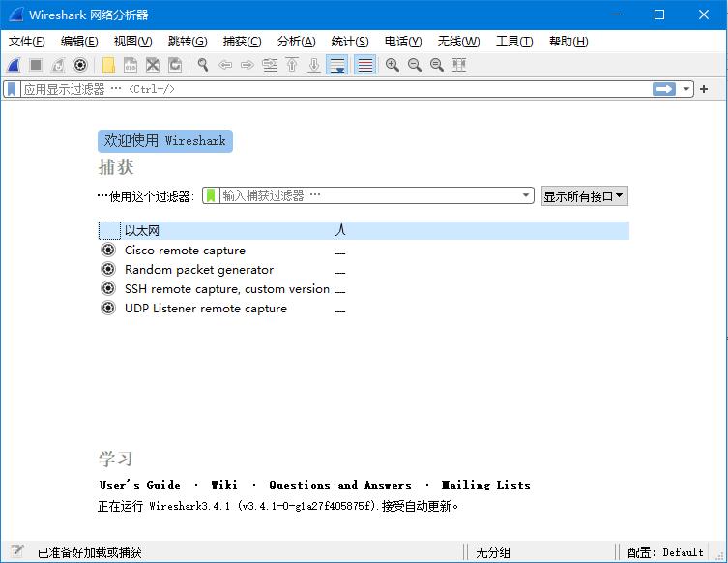Go to specified packet icon
Image resolution: width=728 pixels, height=563 pixels.
point(270,65)
